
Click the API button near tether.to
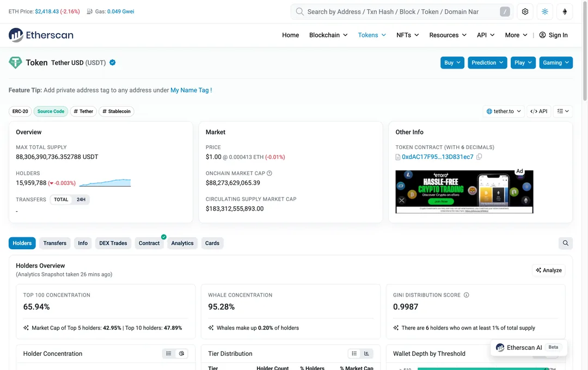tap(539, 112)
